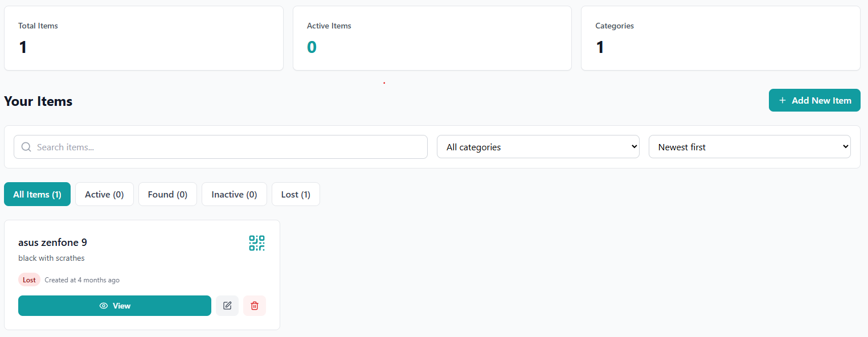Switch to the Active (0) filter tab
The image size is (868, 337).
click(104, 194)
